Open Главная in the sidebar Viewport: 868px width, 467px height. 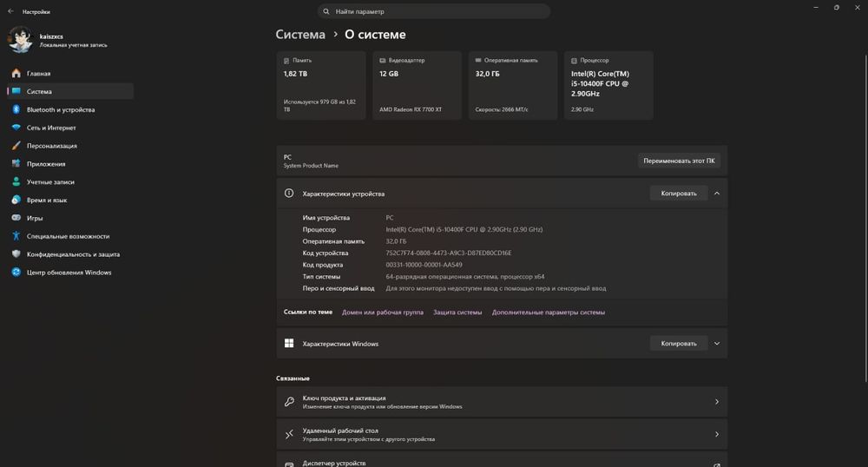click(70, 73)
